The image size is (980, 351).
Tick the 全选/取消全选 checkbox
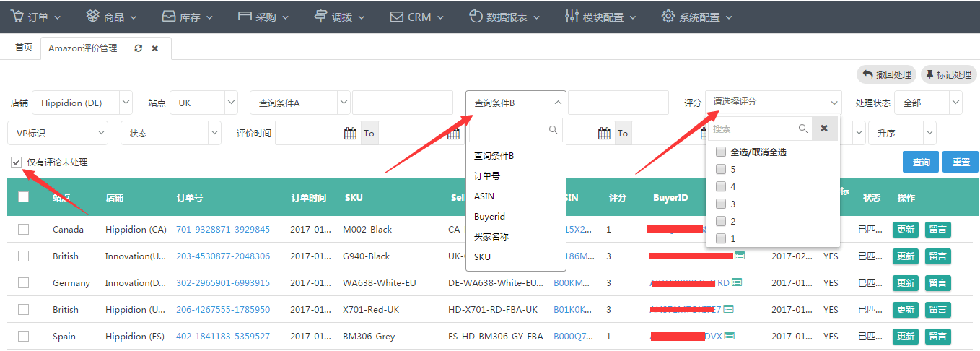720,152
